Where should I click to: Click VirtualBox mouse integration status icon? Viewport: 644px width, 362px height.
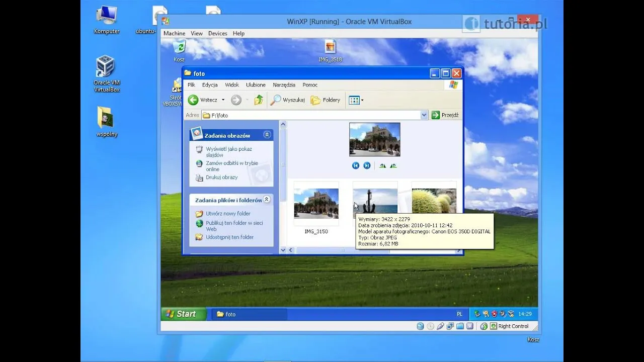pos(484,326)
